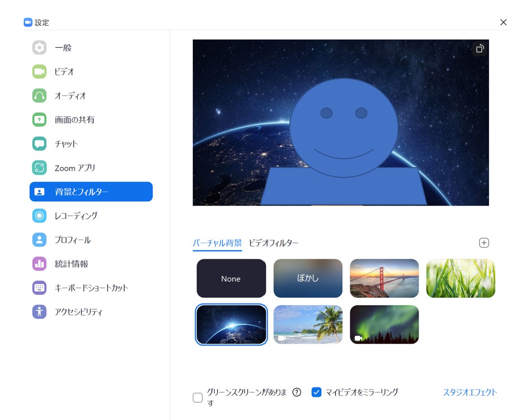Select the ぼかし blur background

[308, 278]
